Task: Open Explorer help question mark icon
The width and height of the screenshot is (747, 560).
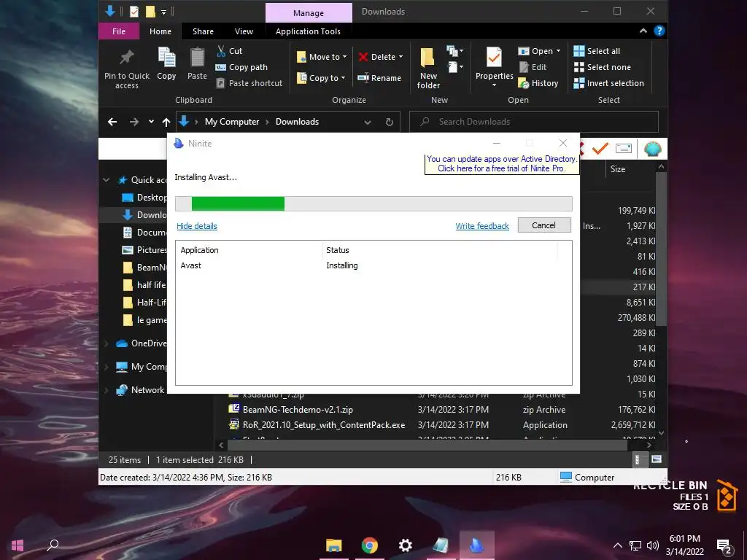Action: (659, 31)
